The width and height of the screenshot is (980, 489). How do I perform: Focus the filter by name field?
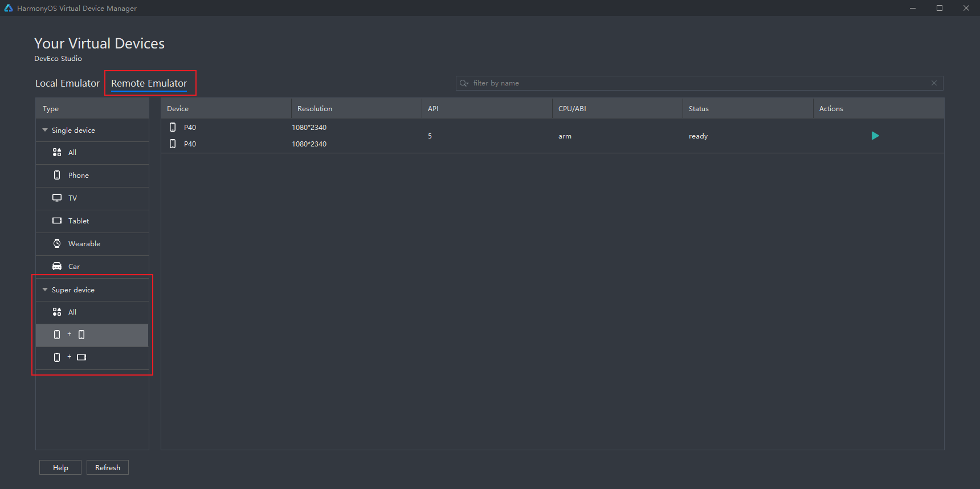click(x=695, y=83)
